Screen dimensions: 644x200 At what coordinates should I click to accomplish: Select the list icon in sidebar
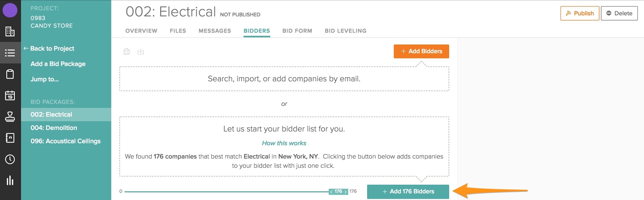(x=10, y=53)
